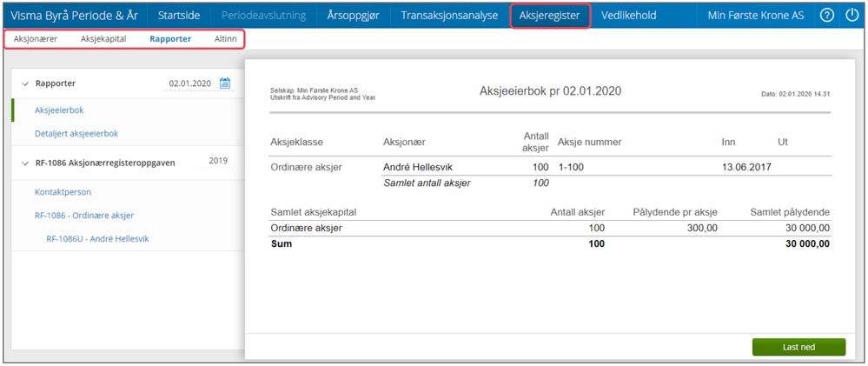Click the power logout icon
This screenshot has width=868, height=366.
coord(851,16)
